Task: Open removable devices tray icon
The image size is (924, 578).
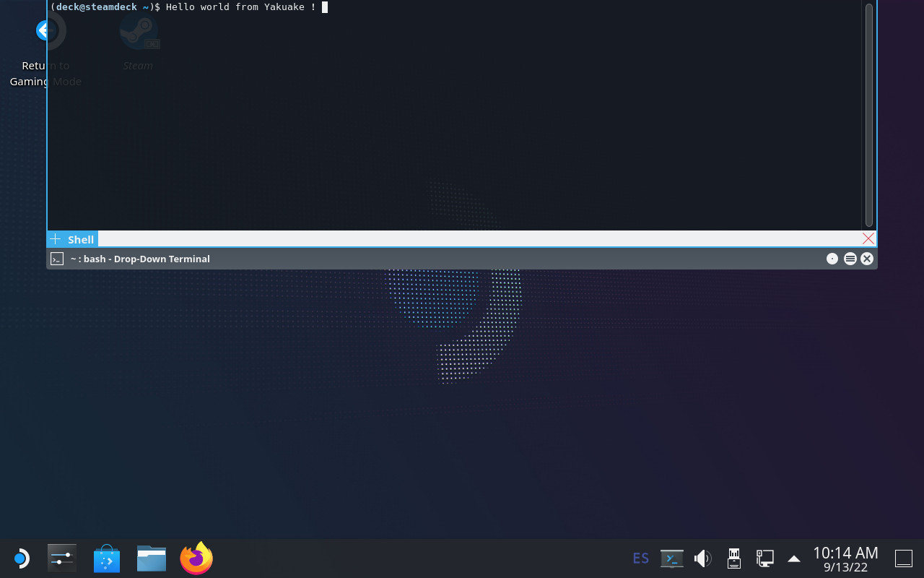Action: point(734,558)
